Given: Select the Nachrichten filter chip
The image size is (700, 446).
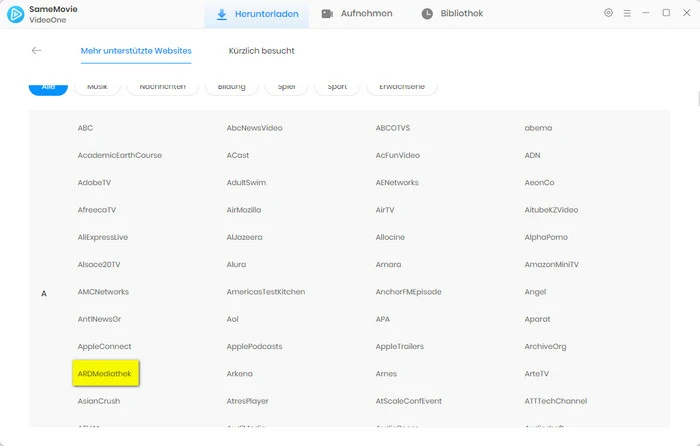Looking at the screenshot, I should [162, 87].
